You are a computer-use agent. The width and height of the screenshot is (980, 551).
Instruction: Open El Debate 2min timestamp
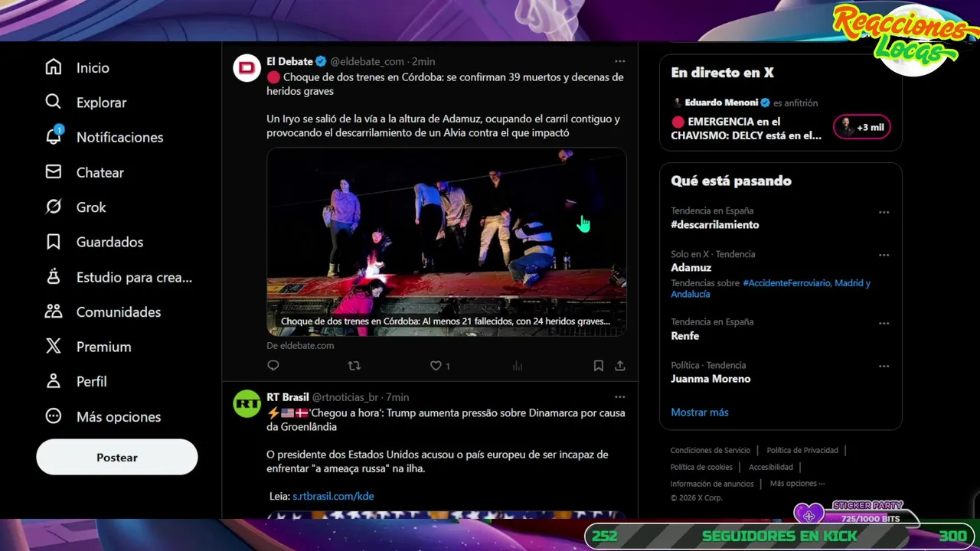pos(423,61)
